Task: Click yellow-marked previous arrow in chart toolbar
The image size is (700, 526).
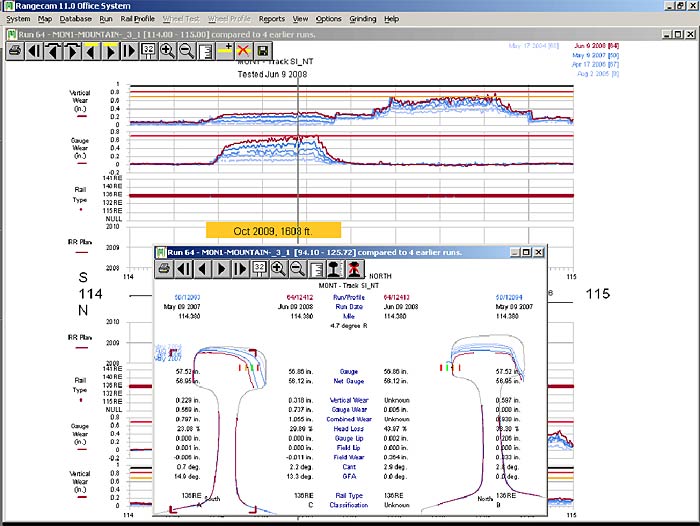Action: click(91, 51)
